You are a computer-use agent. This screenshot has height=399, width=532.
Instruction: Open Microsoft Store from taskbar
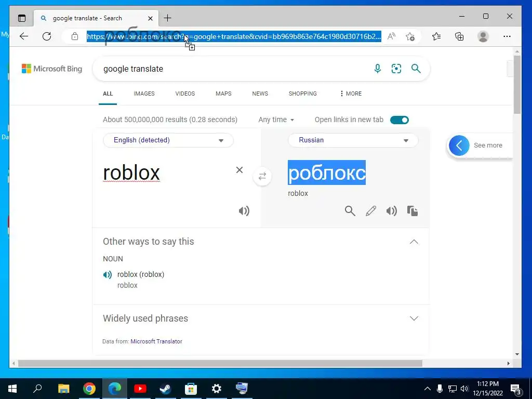pyautogui.click(x=191, y=389)
